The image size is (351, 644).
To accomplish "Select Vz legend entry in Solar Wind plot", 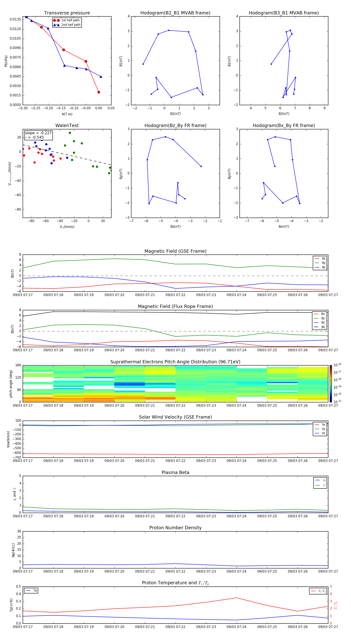I will (x=320, y=433).
